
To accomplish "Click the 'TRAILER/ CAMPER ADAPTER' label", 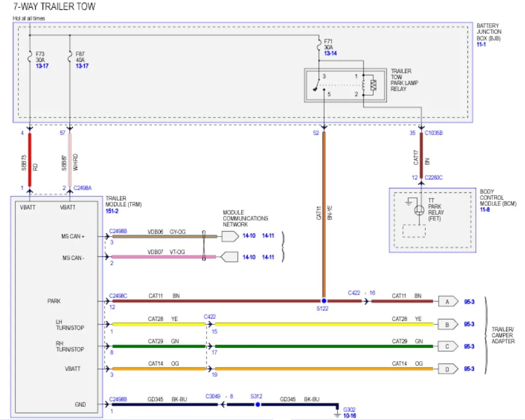I will point(503,335).
